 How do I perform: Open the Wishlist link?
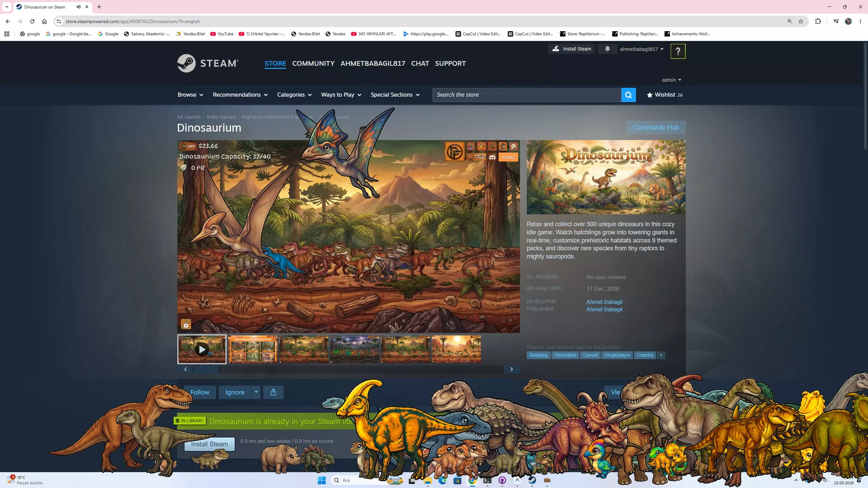point(665,95)
